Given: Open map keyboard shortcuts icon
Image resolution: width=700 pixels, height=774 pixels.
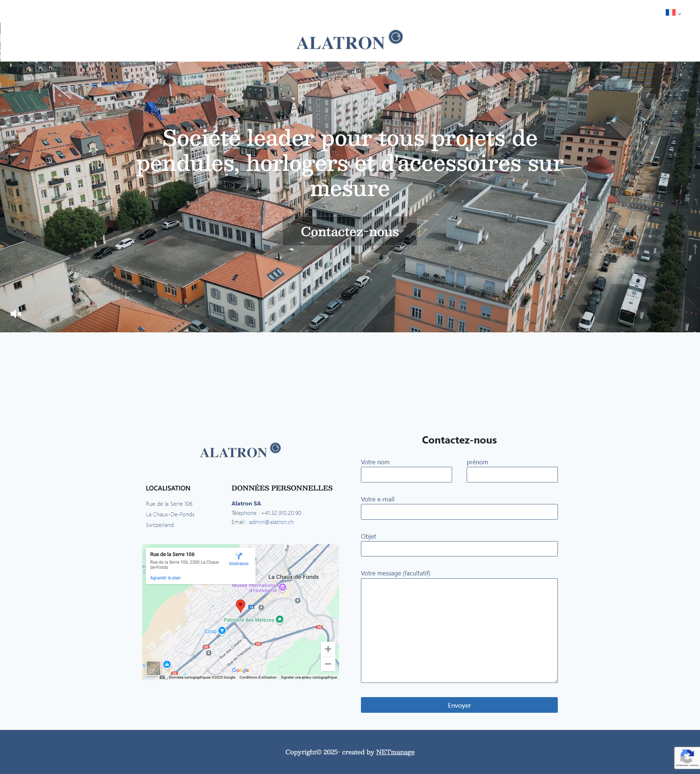Looking at the screenshot, I should [x=162, y=677].
